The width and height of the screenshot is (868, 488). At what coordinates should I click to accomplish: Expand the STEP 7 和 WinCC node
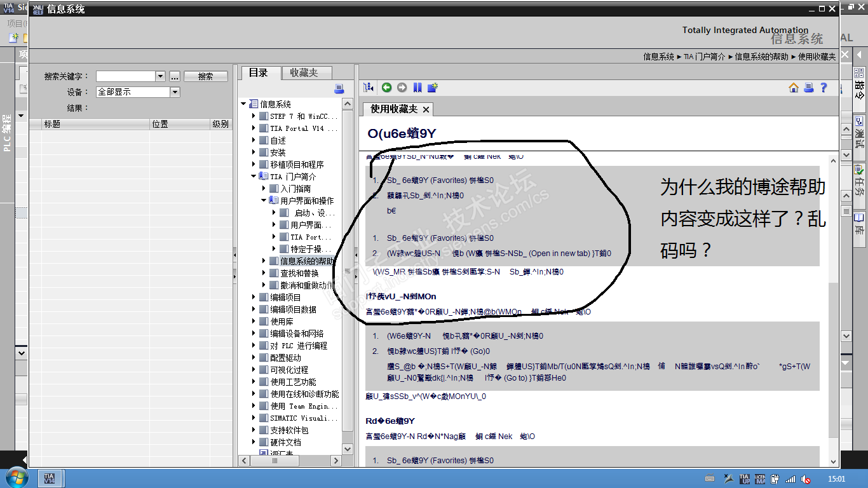254,116
